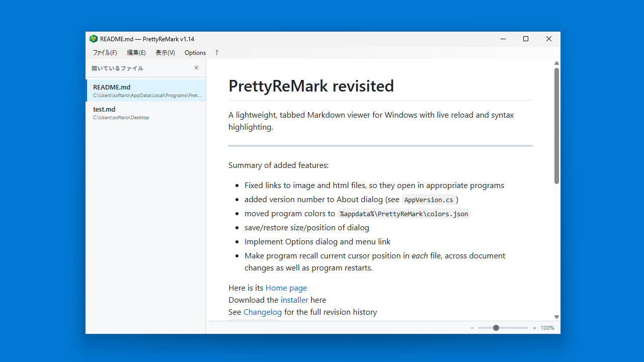The image size is (644, 362).
Task: Open the 編集(E) menu
Action: tap(136, 52)
